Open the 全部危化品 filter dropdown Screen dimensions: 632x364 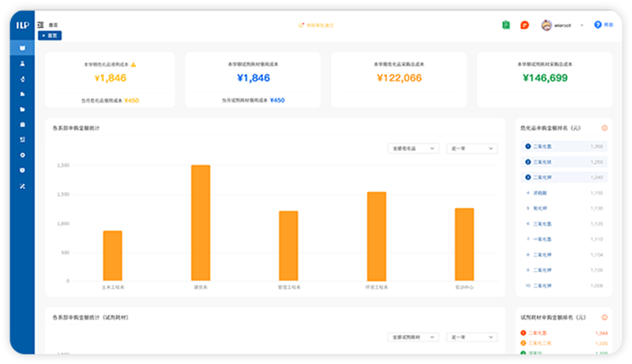tap(413, 149)
